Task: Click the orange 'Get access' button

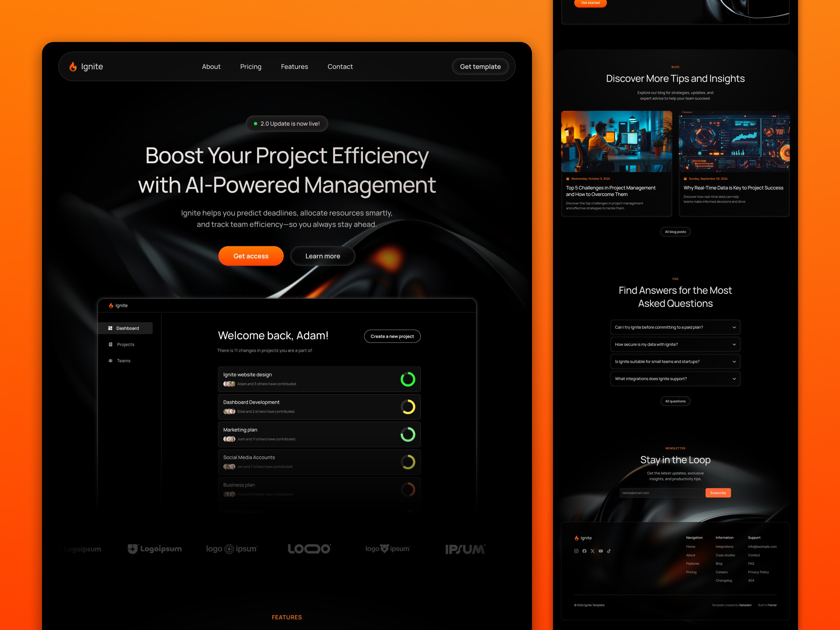Action: pos(250,255)
